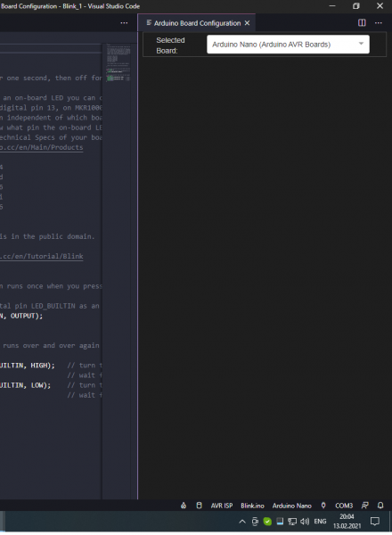Switch the ENG input language
The image size is (392, 535).
point(320,522)
